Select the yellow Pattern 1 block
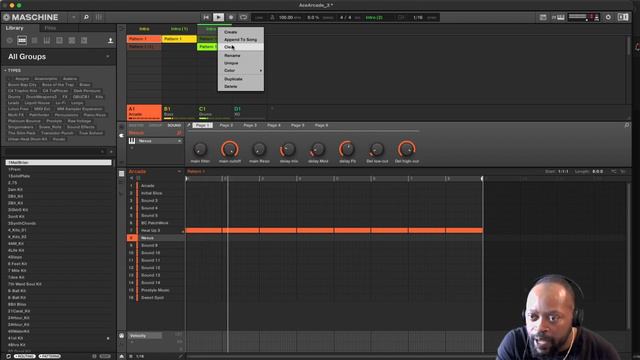 179,39
